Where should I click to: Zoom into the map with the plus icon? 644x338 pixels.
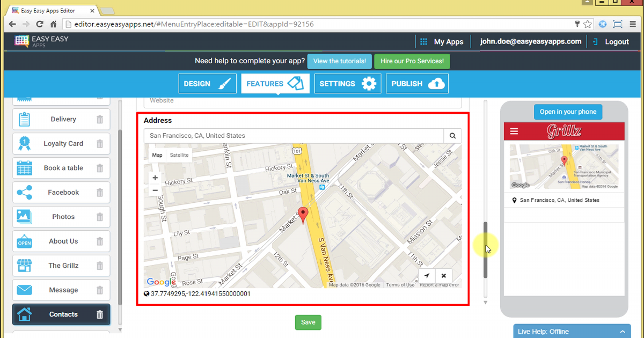coord(155,178)
